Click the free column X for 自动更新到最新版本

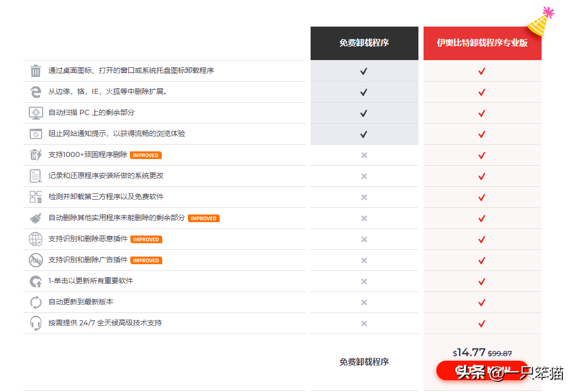364,303
